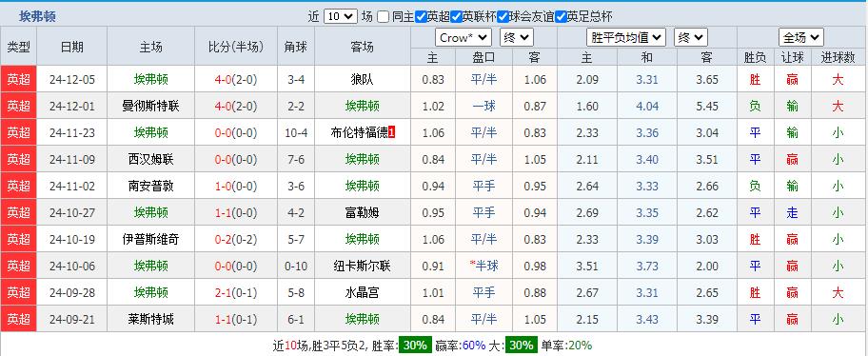The image size is (868, 356).
Task: Click the 单率 20% value
Action: click(x=581, y=346)
